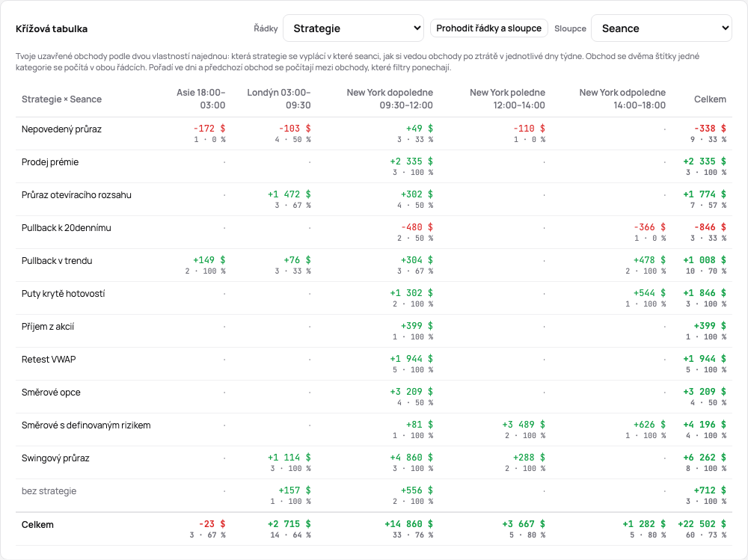Click the Celkem column header
This screenshot has height=560, width=748.
point(710,99)
